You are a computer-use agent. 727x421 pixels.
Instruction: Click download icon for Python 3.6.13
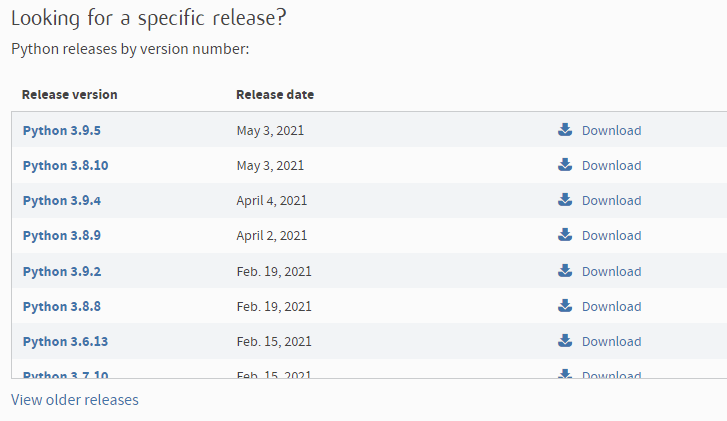click(x=565, y=341)
